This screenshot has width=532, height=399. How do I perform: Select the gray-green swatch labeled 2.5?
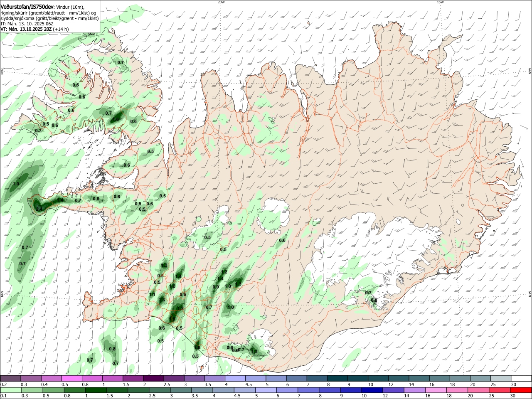point(159,390)
